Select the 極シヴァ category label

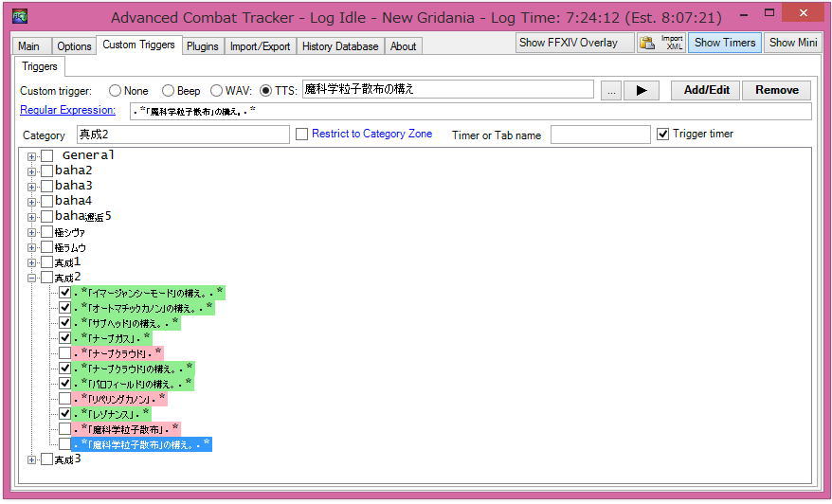(69, 232)
